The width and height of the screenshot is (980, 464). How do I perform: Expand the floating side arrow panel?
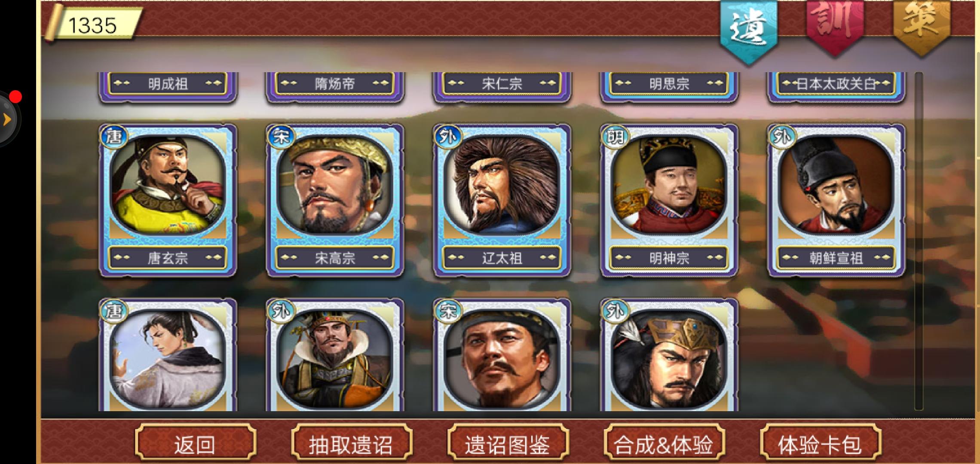point(7,119)
